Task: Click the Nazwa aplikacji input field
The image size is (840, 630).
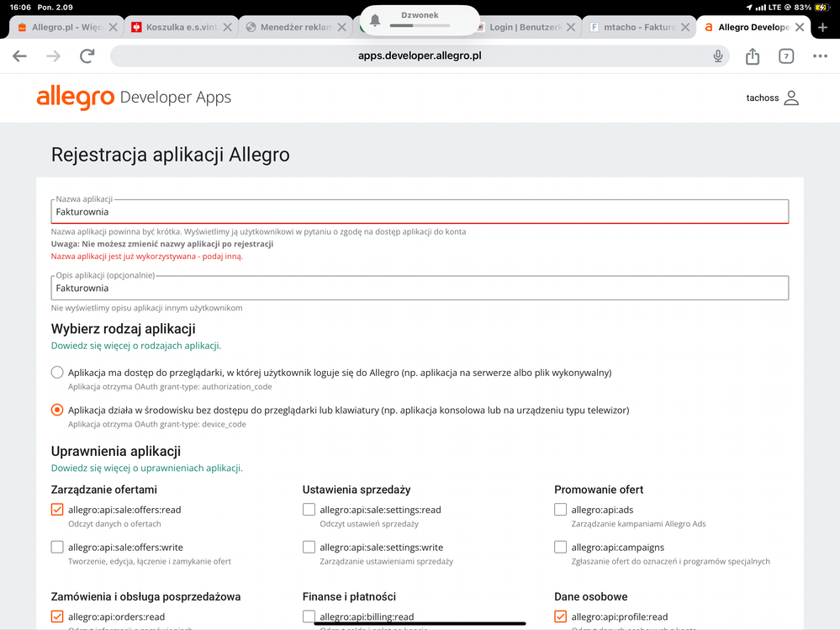Action: [x=420, y=212]
